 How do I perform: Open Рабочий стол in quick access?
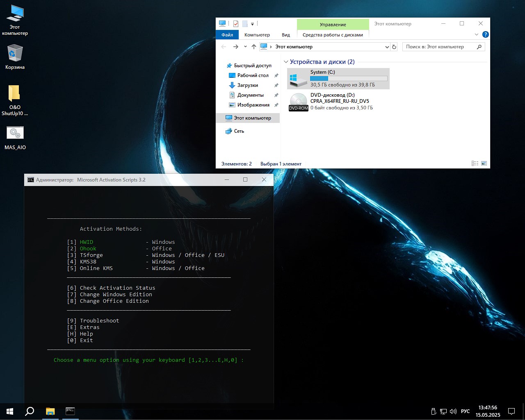(x=253, y=75)
